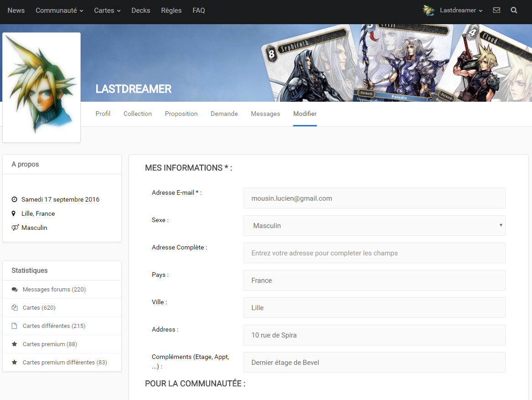The width and height of the screenshot is (532, 400).
Task: Click the large Cloud profile avatar image
Action: coord(41,87)
